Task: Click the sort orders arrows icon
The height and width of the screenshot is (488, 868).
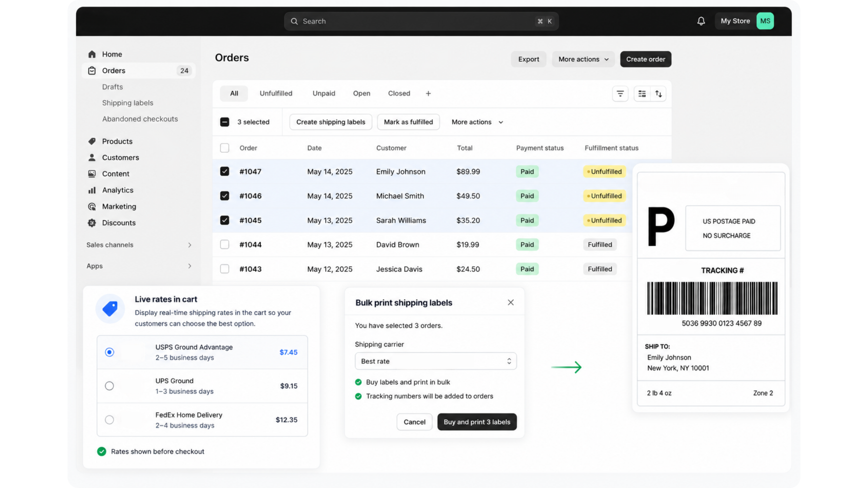Action: pos(658,94)
